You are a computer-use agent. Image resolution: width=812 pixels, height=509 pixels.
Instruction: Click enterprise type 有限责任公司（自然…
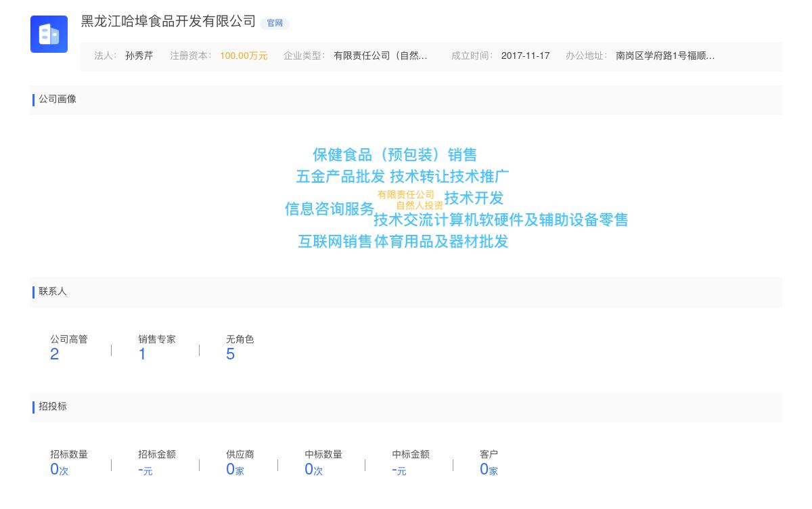pos(380,56)
